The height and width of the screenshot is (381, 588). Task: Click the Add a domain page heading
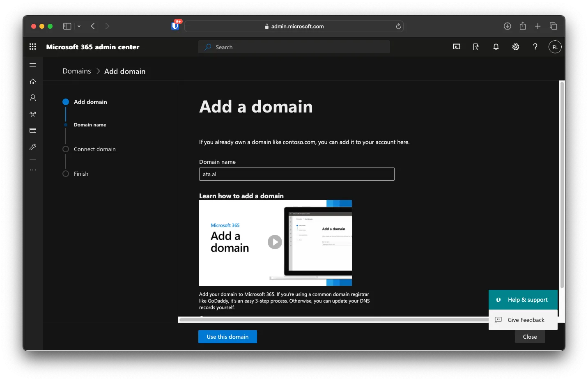click(x=256, y=107)
